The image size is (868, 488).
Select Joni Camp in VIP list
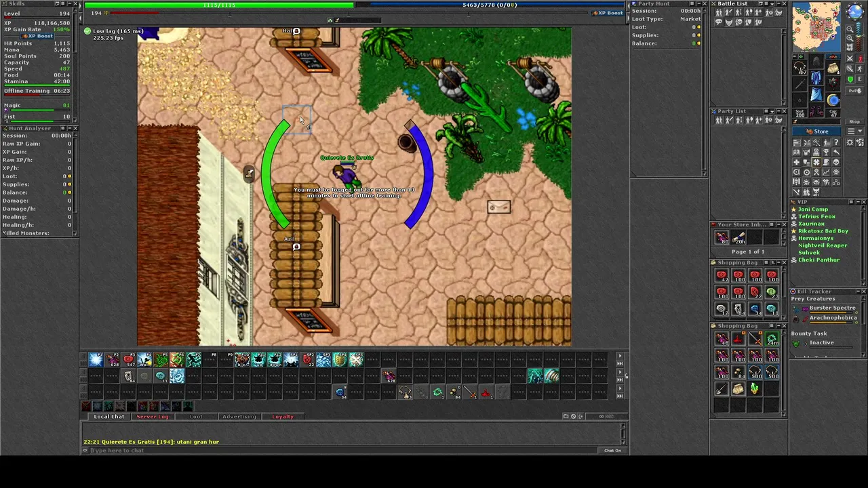(813, 209)
